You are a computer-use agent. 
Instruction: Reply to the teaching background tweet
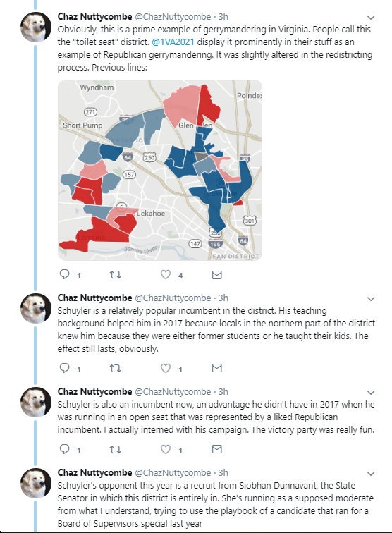pyautogui.click(x=65, y=368)
